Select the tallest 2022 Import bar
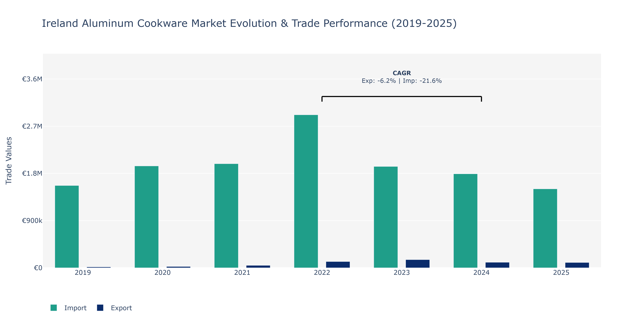Viewport: 644px width, 322px height. pyautogui.click(x=306, y=191)
